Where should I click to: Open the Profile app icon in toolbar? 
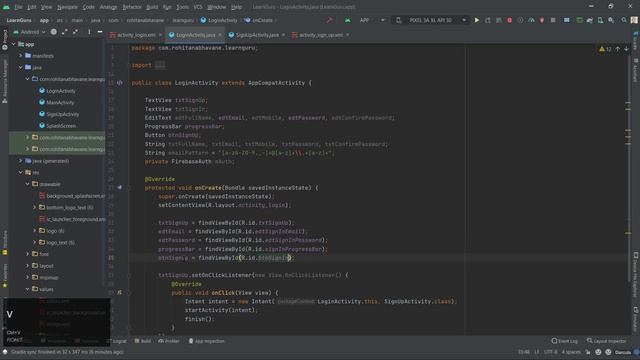pos(531,20)
